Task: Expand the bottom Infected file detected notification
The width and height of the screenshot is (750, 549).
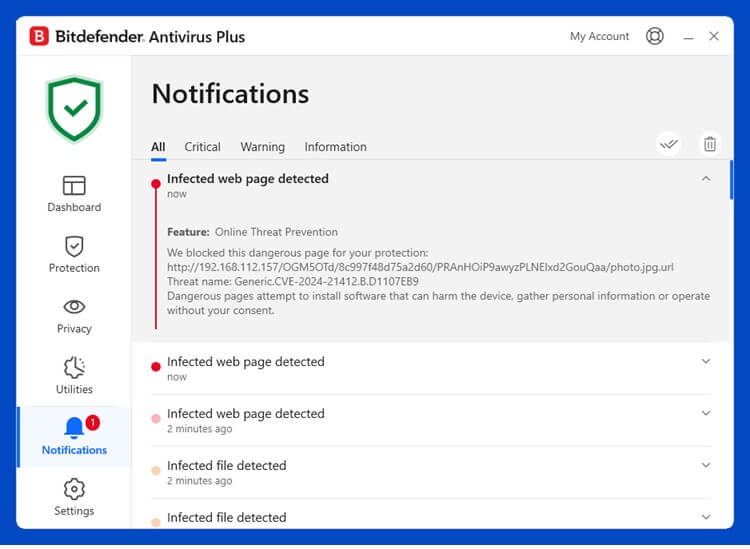Action: coord(706,516)
